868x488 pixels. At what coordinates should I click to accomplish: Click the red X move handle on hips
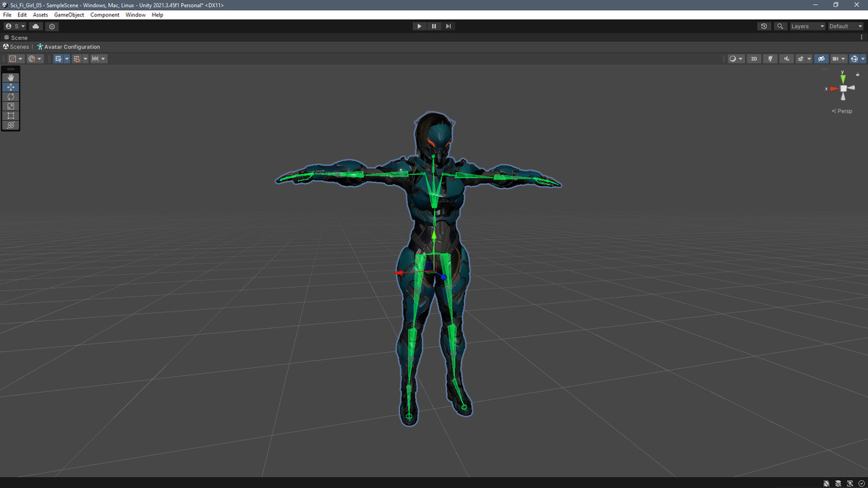tap(399, 273)
